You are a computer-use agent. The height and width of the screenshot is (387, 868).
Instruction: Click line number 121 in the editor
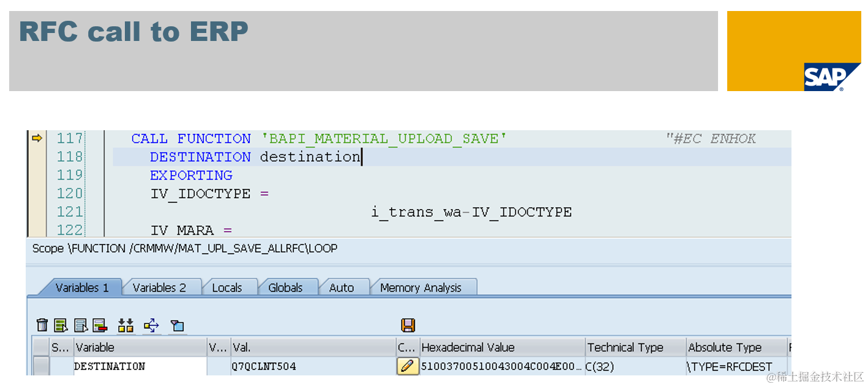coord(70,212)
